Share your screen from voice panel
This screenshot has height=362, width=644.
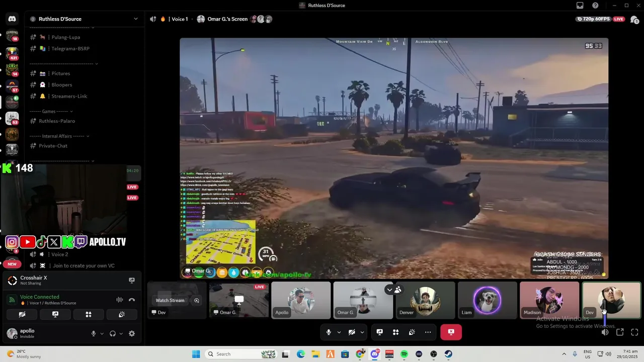(x=55, y=314)
